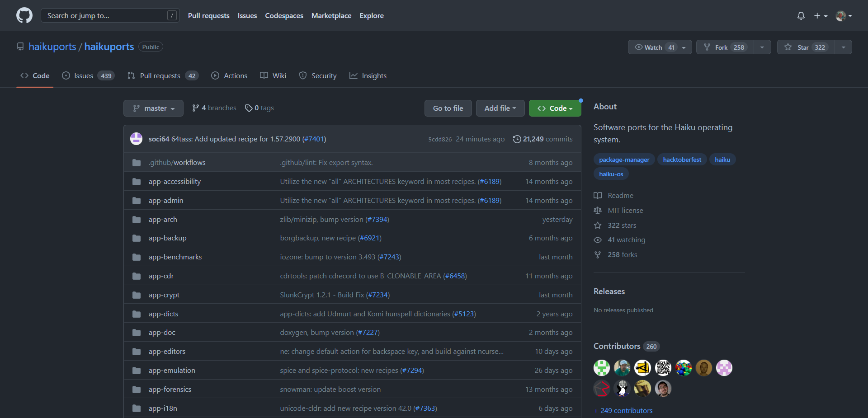Open the master branch selector
The image size is (868, 418).
pyautogui.click(x=153, y=108)
